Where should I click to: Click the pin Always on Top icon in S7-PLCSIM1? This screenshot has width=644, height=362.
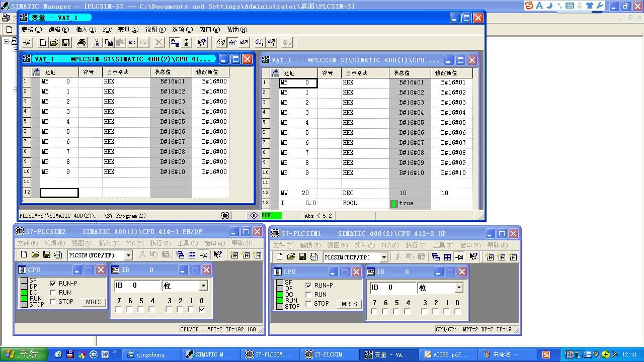coord(459,257)
